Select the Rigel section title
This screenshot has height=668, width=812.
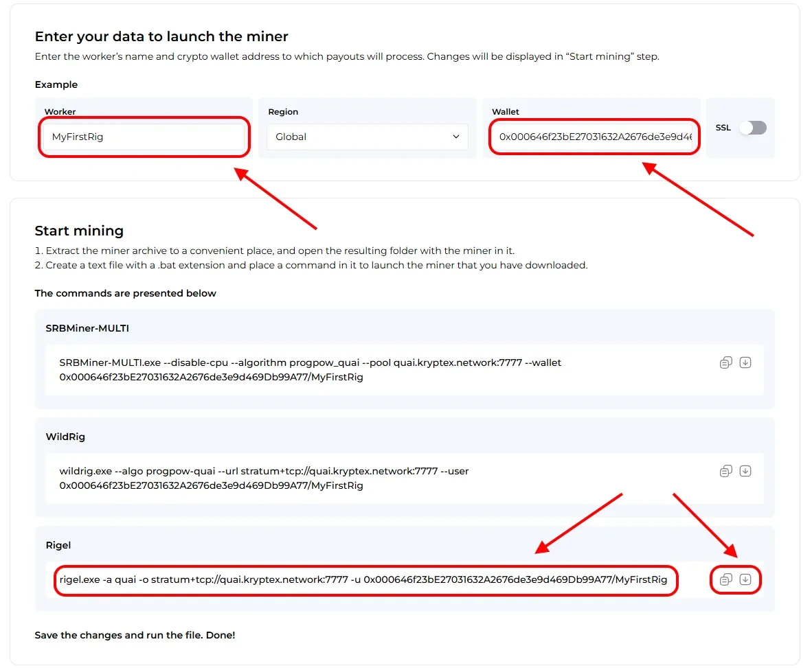(x=58, y=545)
